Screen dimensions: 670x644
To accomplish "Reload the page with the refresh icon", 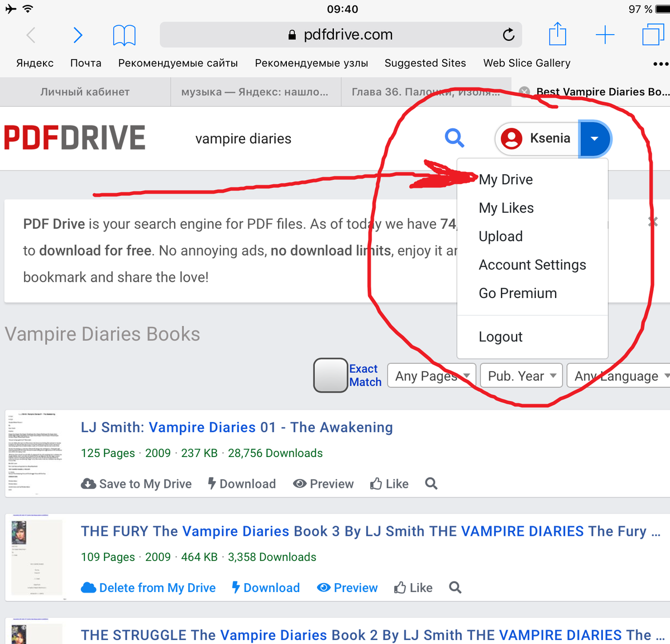I will (508, 35).
